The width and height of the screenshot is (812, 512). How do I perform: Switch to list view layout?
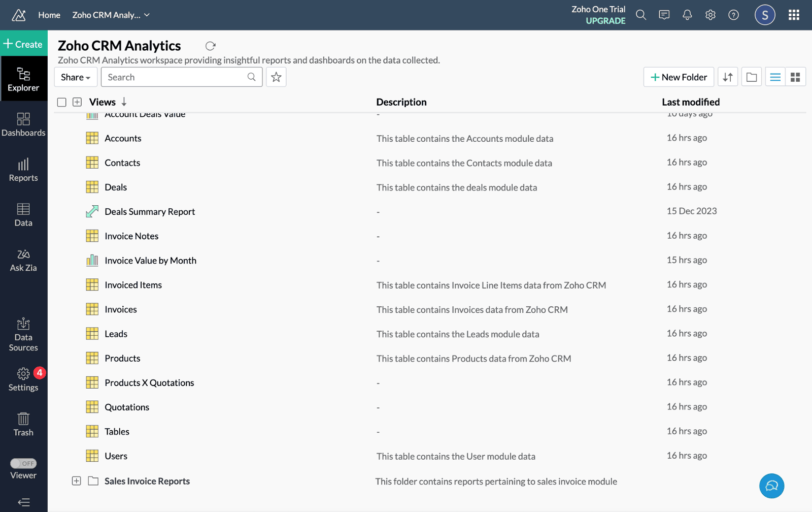click(x=775, y=77)
